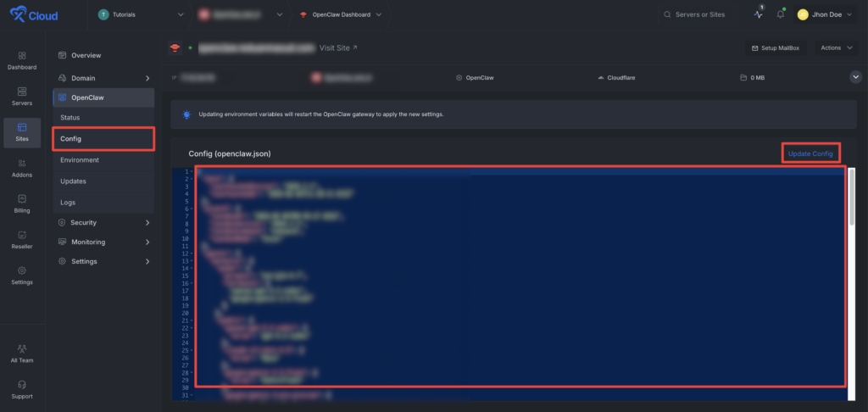Click the Update Config button
This screenshot has width=868, height=412.
click(810, 153)
